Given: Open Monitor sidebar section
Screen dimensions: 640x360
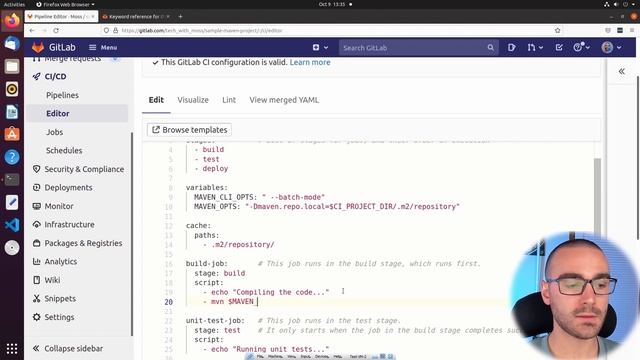Looking at the screenshot, I should [x=59, y=206].
